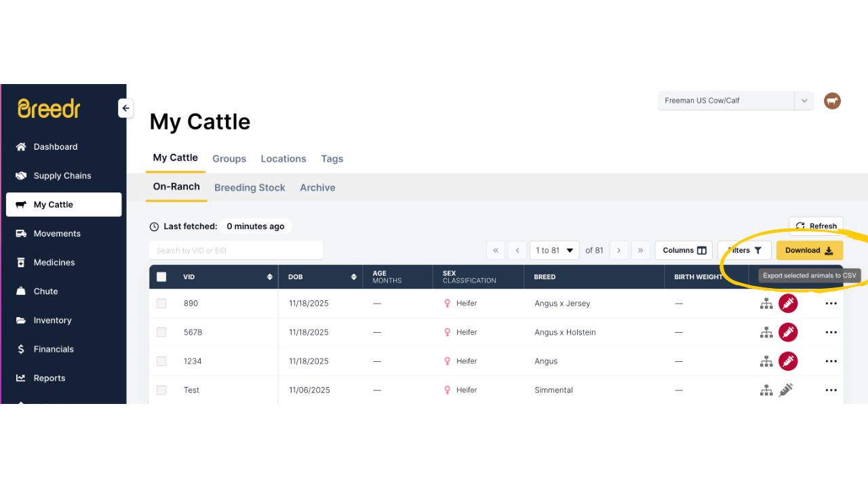The width and height of the screenshot is (868, 488).
Task: Open the Groups tab
Action: [229, 159]
